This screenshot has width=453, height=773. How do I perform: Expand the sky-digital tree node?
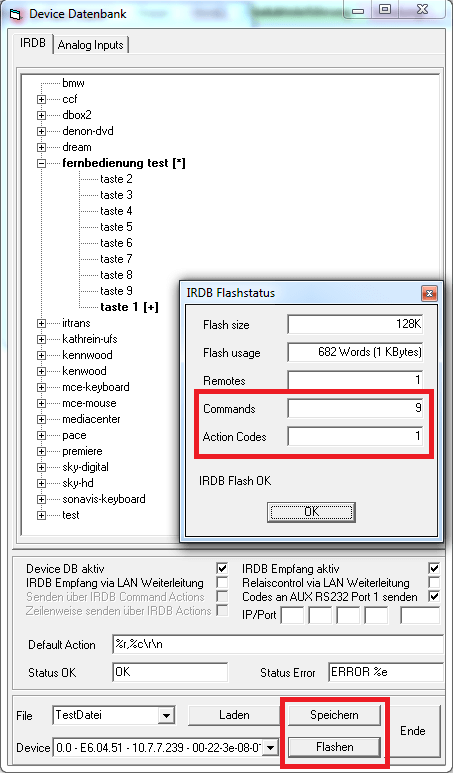tap(41, 467)
